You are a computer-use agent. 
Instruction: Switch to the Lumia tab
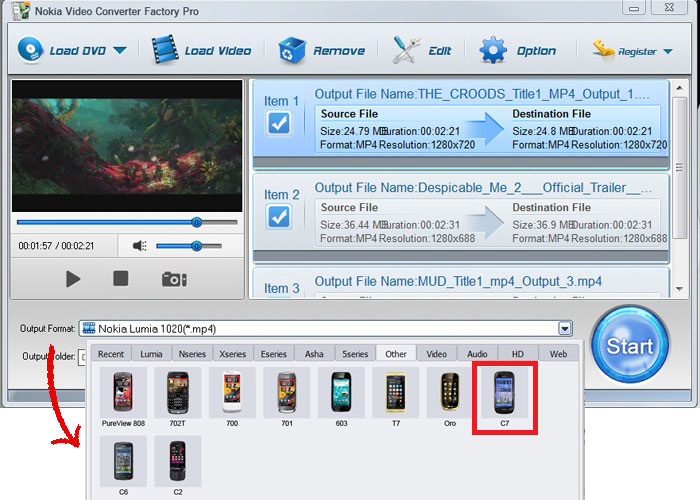(151, 354)
